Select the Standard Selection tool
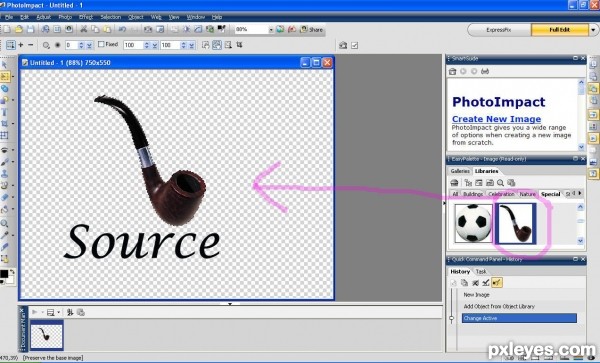 pos(5,76)
